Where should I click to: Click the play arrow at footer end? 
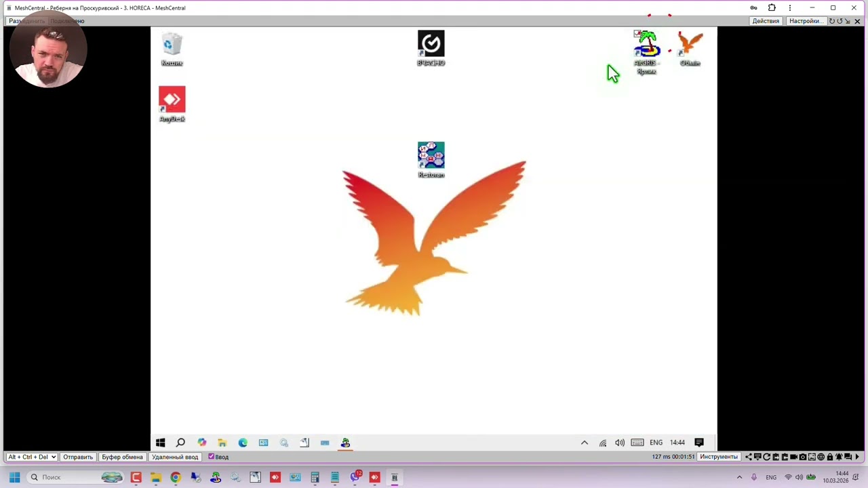tap(857, 457)
